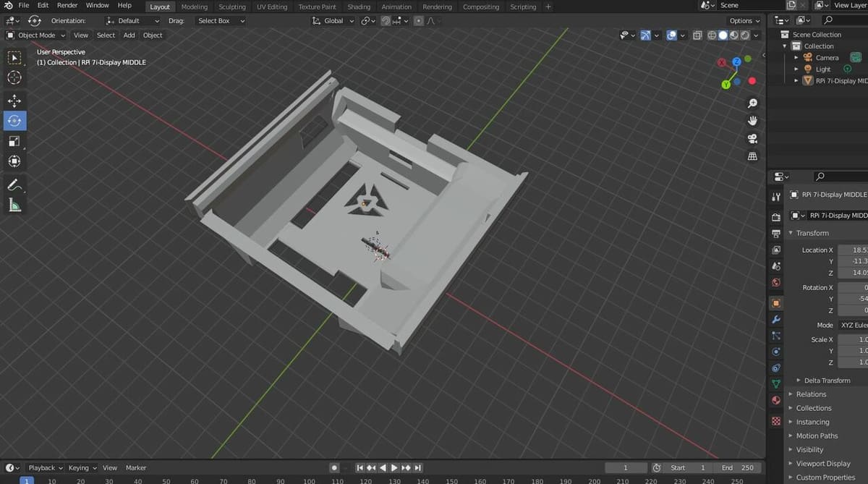Viewport: 868px width, 484px height.
Task: Open the Orientation Default dropdown
Action: click(x=132, y=21)
